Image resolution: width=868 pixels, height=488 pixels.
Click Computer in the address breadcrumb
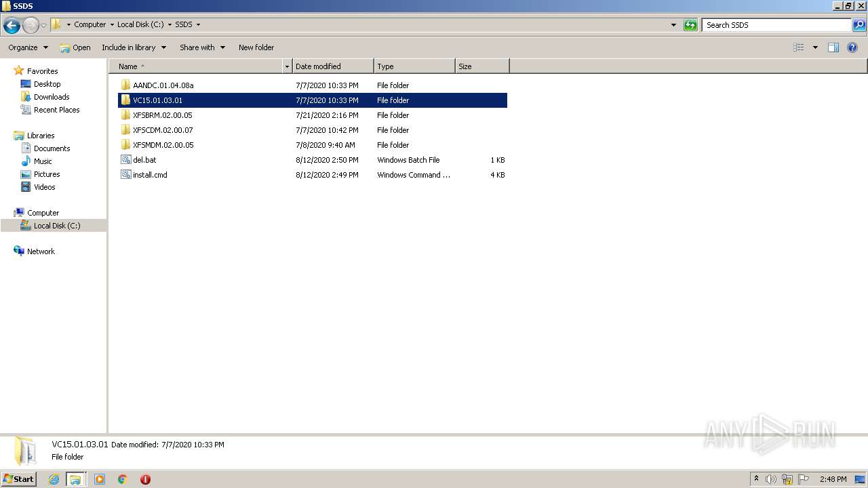coord(90,24)
